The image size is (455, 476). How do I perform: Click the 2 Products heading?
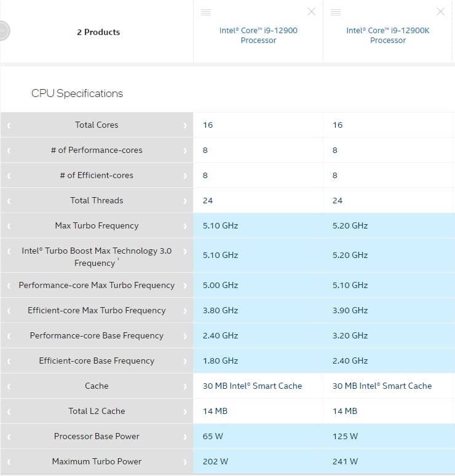(98, 32)
